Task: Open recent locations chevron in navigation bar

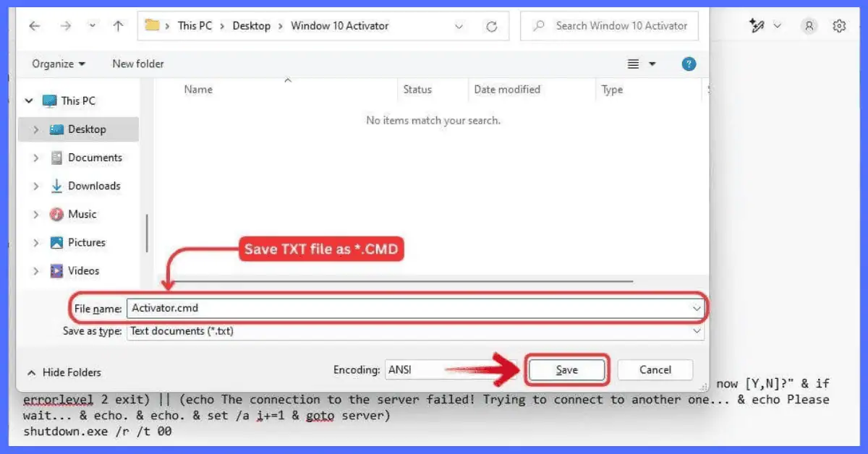Action: pyautogui.click(x=92, y=26)
